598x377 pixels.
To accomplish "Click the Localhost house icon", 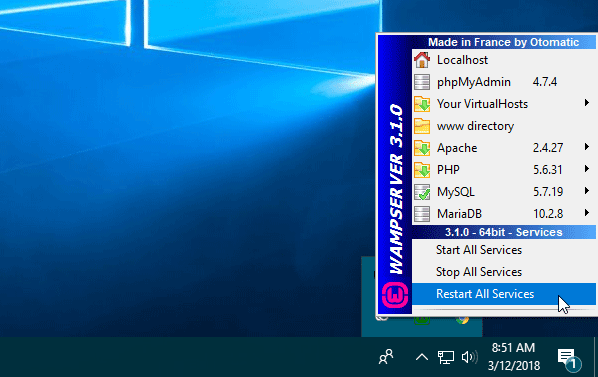I will [x=422, y=60].
